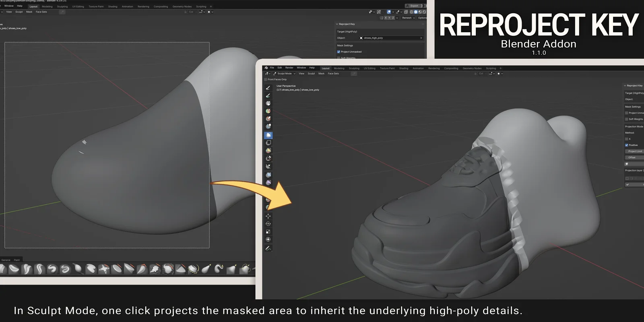Viewport: 644px width, 322px height.
Task: Click Project Limit button in front window panel
Action: coord(635,151)
